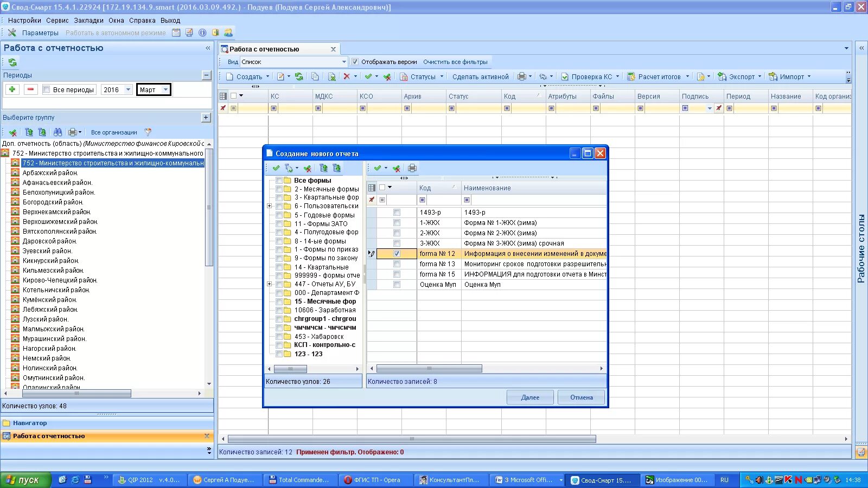Check forma № 13 row checkbox
868x488 pixels.
[397, 264]
